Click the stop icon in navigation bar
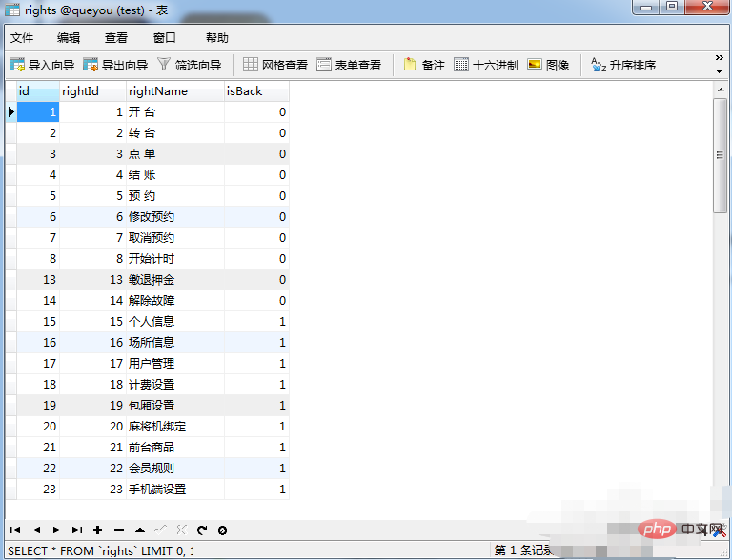 point(223,530)
